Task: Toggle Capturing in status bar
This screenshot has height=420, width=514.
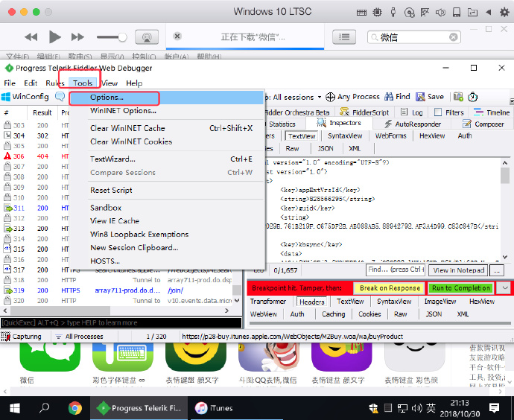Action: [x=22, y=337]
